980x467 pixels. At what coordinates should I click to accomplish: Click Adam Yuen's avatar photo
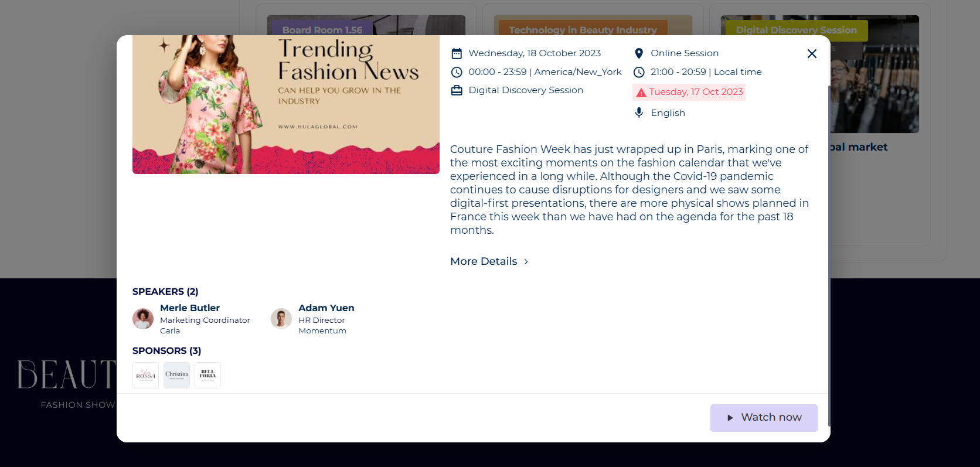coord(281,319)
